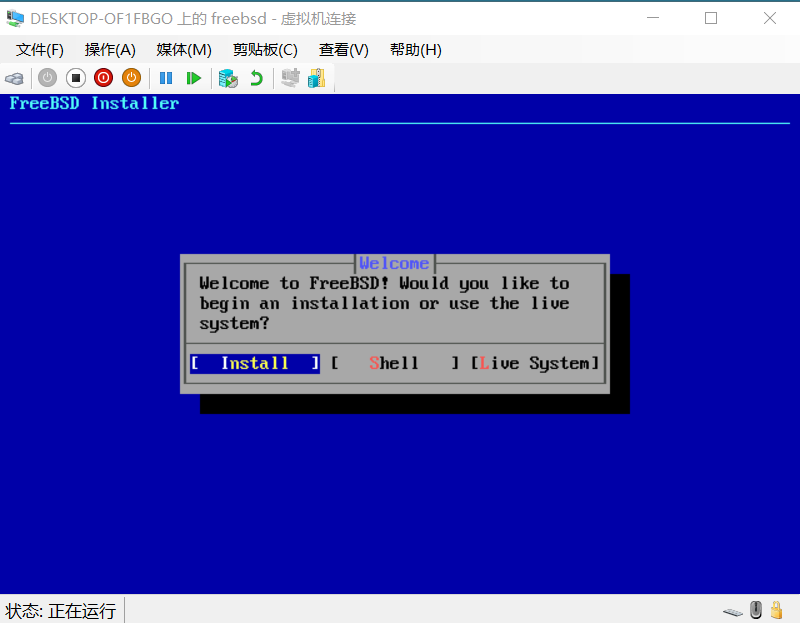Revert the VM using the green undo arrow
This screenshot has height=623, width=801.
[256, 78]
